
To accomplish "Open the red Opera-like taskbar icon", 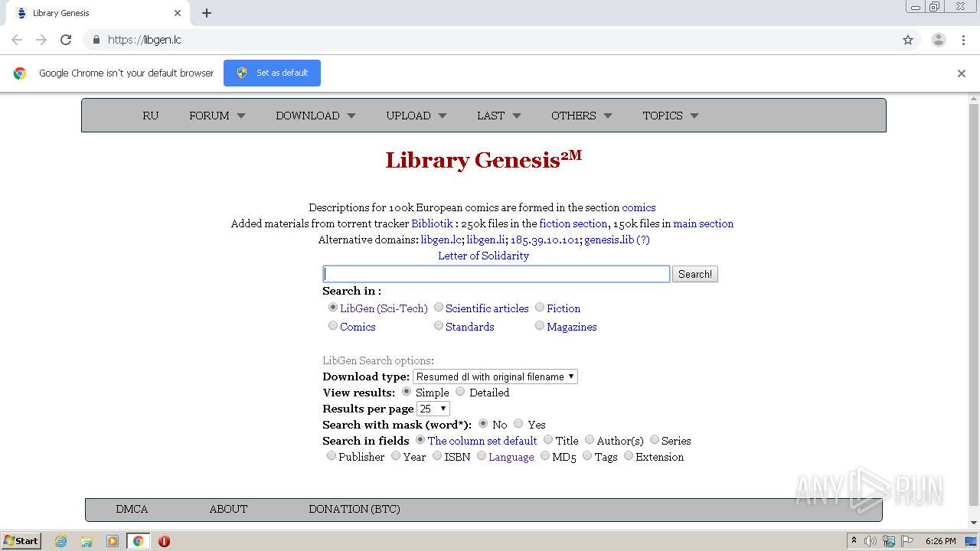I will pyautogui.click(x=164, y=541).
